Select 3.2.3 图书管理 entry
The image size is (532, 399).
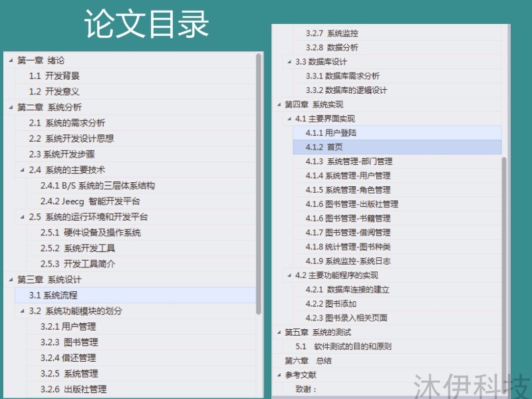[69, 342]
